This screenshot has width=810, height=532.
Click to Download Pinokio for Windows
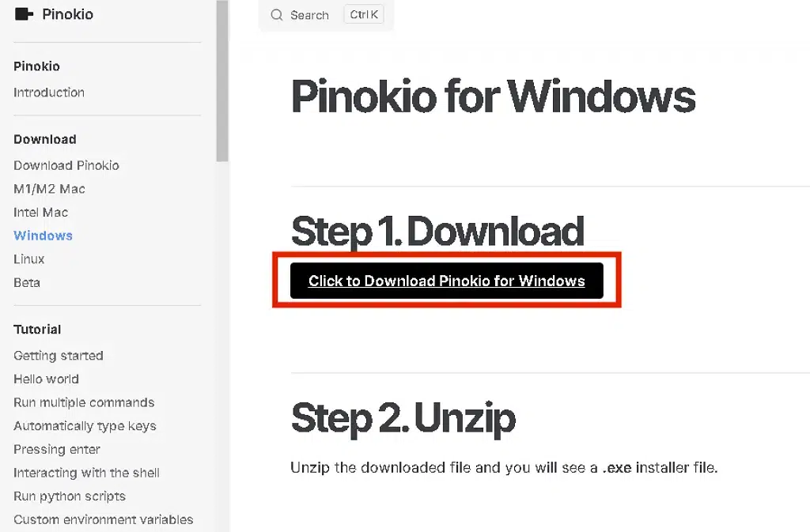pos(446,281)
